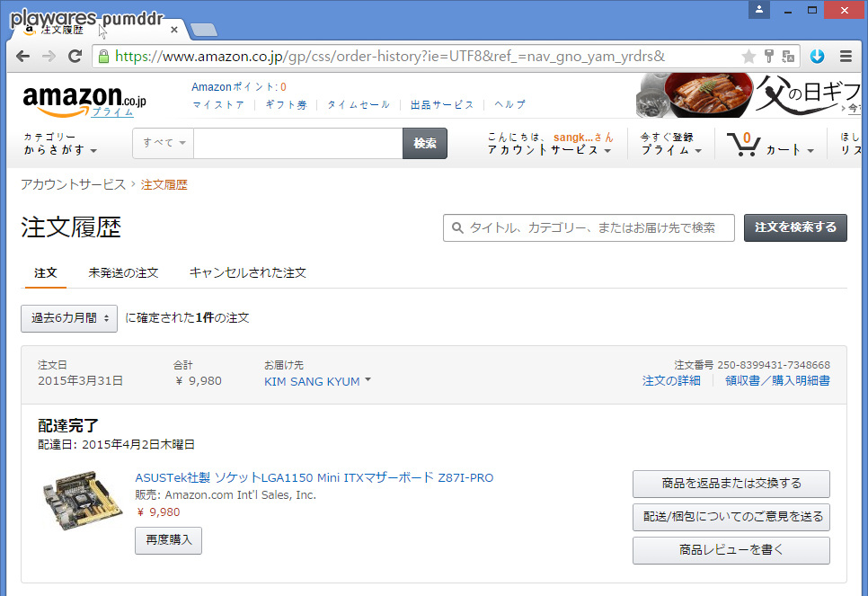Select the 注文 tab
The image size is (868, 596).
click(x=46, y=273)
